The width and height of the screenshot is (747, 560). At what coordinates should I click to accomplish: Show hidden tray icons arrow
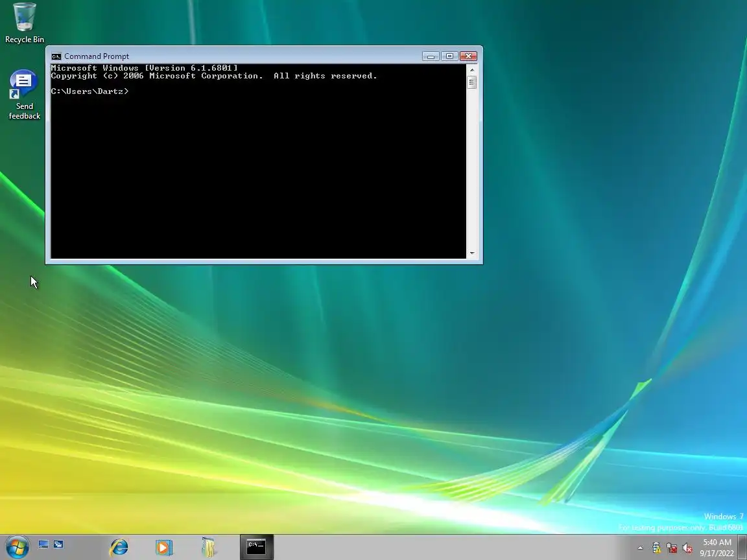tap(640, 548)
